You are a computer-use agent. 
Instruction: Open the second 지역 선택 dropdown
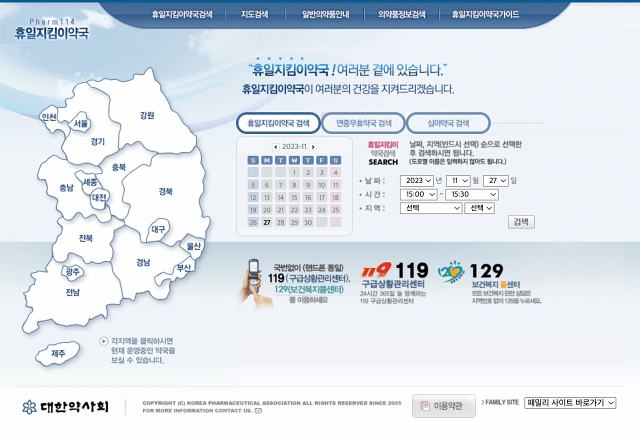tap(480, 208)
